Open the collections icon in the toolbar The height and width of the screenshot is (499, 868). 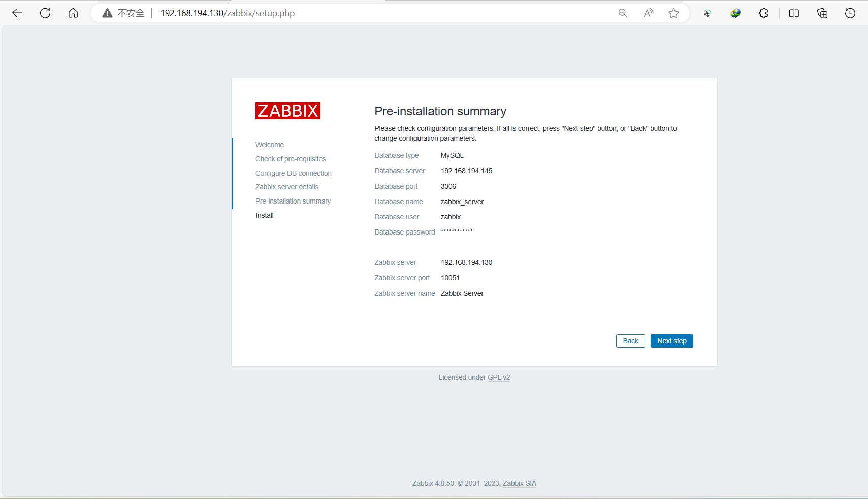click(822, 13)
